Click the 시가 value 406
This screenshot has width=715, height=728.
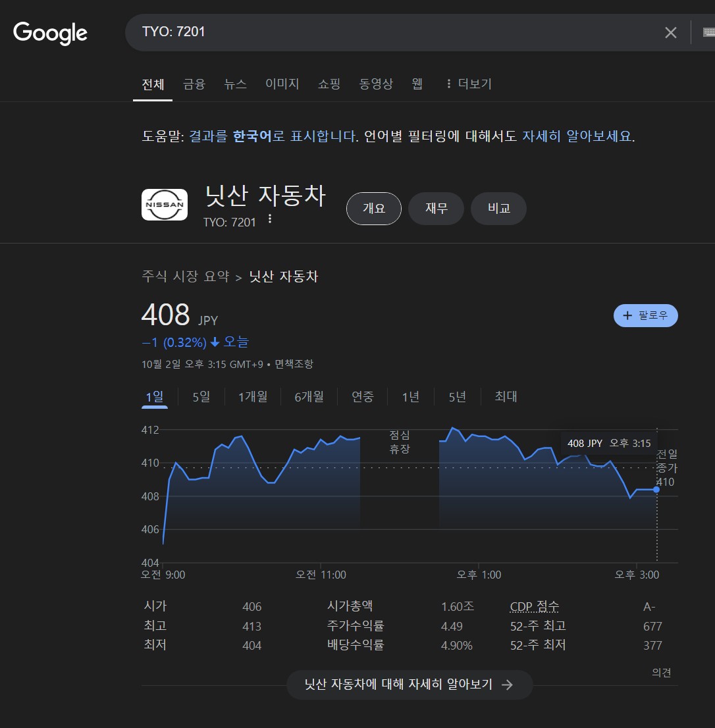pos(252,606)
